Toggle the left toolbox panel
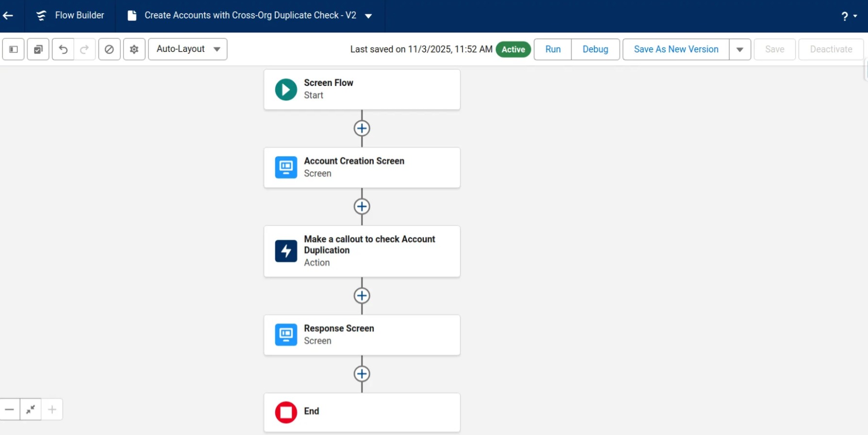The width and height of the screenshot is (868, 435). point(14,49)
